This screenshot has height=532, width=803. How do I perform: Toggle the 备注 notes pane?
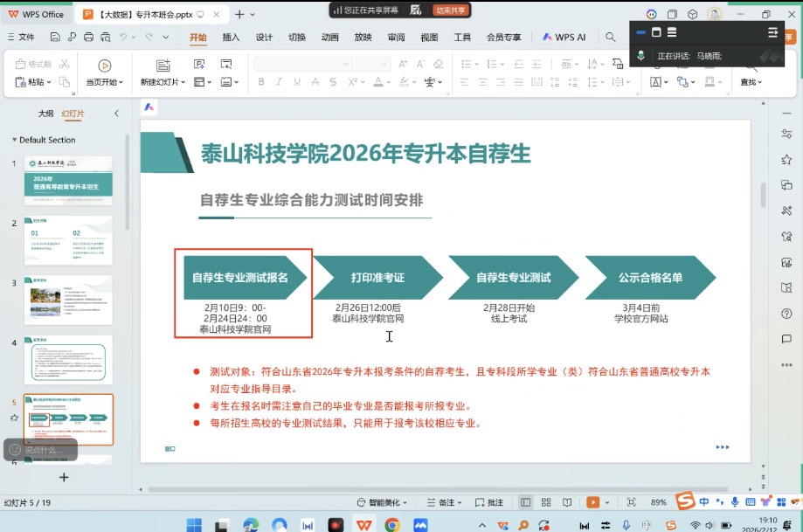click(442, 502)
